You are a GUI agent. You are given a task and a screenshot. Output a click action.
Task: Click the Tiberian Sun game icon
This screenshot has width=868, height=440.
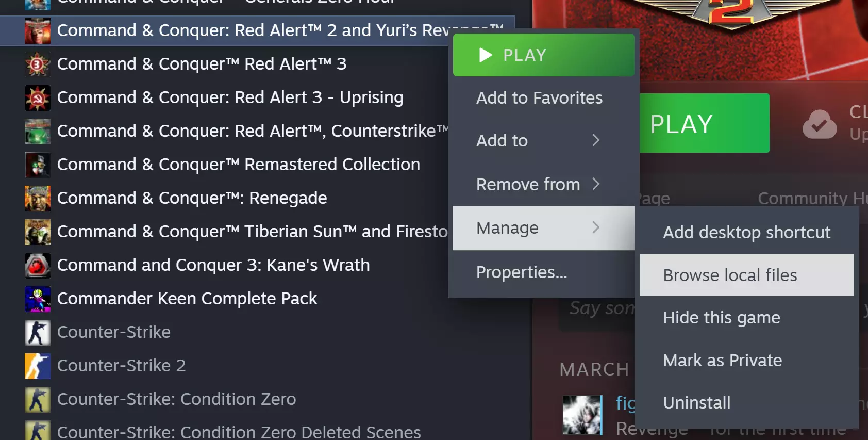(38, 232)
